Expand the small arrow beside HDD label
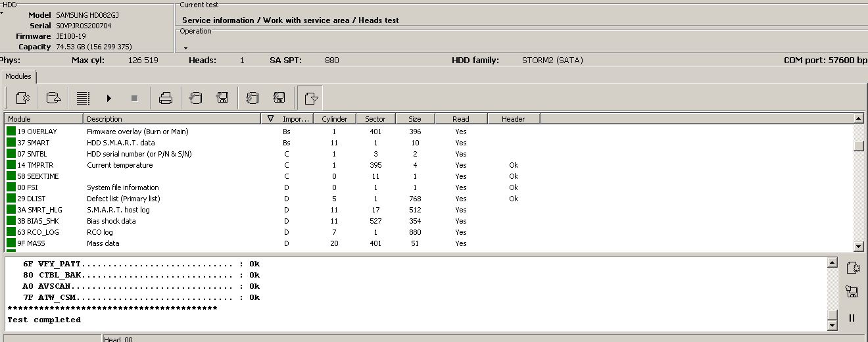This screenshot has height=342, width=868. [2, 13]
